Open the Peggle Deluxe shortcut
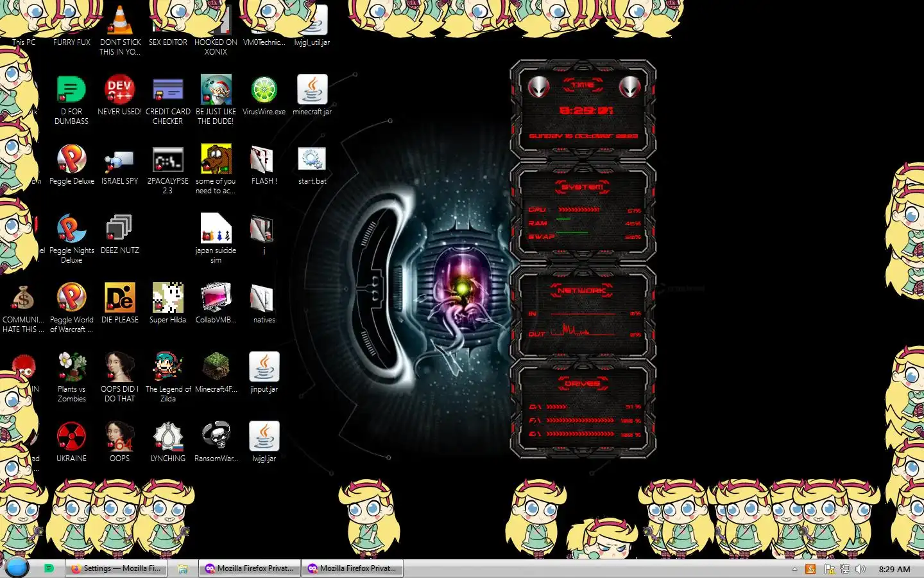The image size is (924, 578). (x=71, y=164)
